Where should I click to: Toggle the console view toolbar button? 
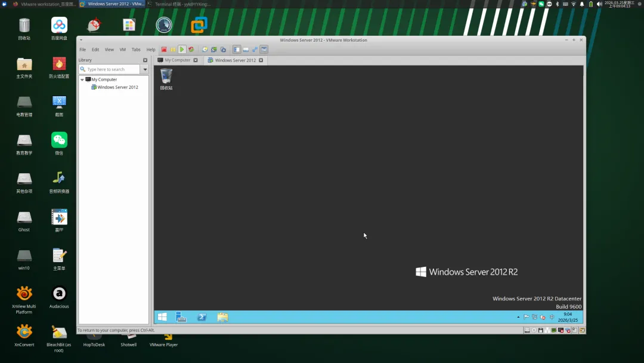point(264,50)
